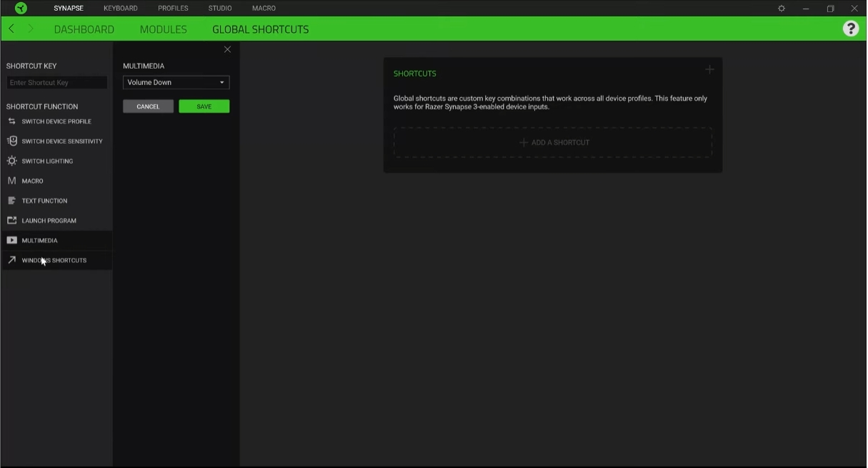Screen dimensions: 868x468
Task: Select the Multimedia function label
Action: point(40,241)
